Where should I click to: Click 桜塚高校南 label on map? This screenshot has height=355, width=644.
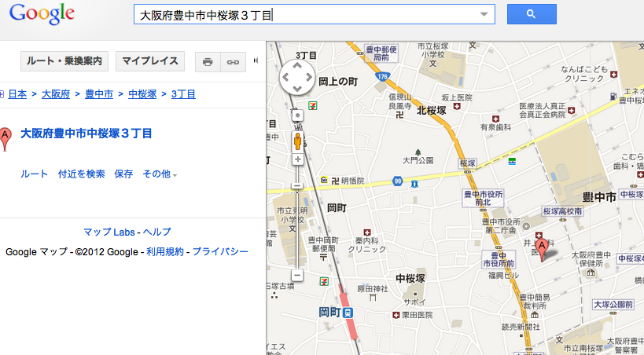[562, 211]
